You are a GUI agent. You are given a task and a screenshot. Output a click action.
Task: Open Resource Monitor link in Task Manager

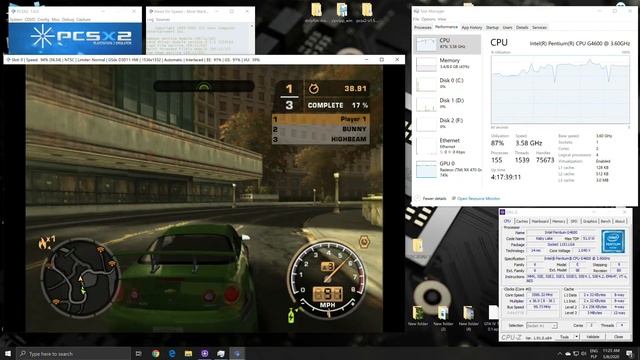point(478,198)
